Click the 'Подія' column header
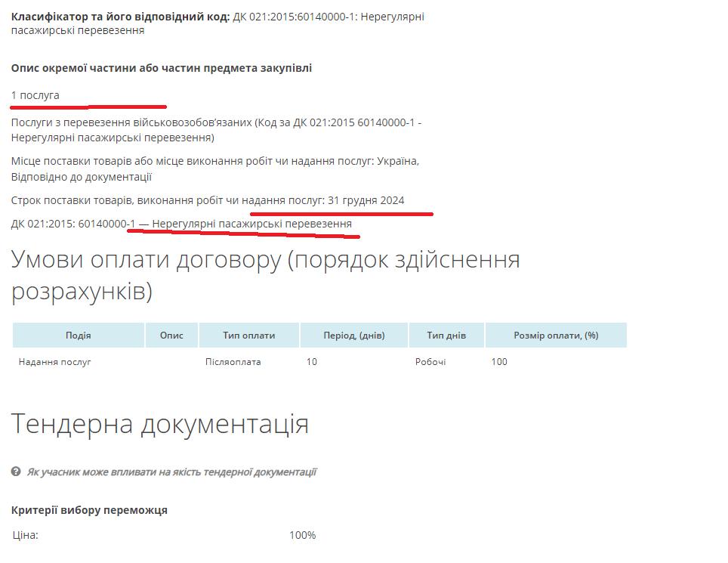 pos(78,335)
